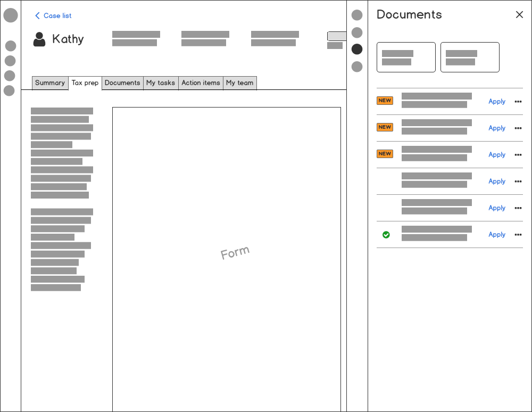
Task: Open the My team tab
Action: [x=239, y=83]
